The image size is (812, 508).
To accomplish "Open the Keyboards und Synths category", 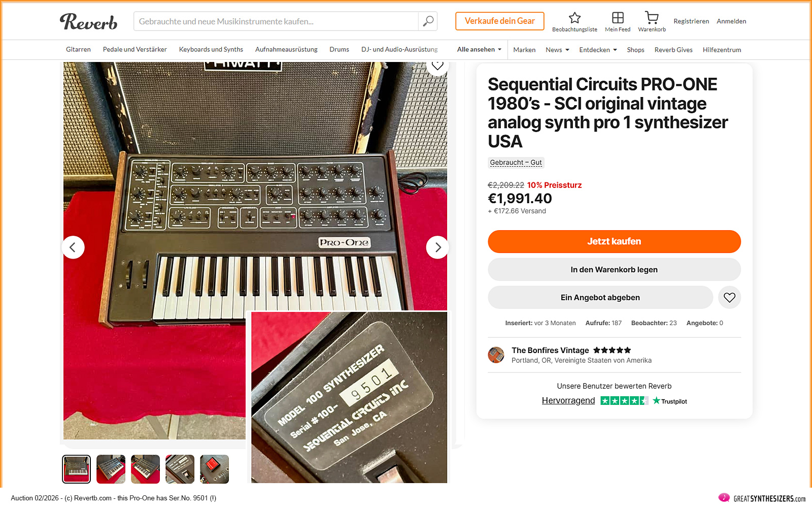I will click(211, 50).
